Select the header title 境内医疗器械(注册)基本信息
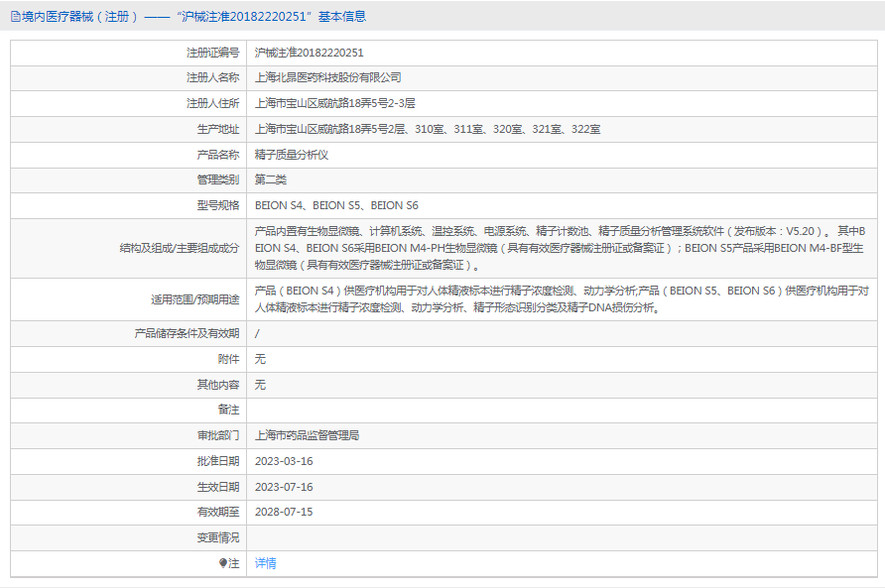Image resolution: width=885 pixels, height=588 pixels. coord(193,17)
